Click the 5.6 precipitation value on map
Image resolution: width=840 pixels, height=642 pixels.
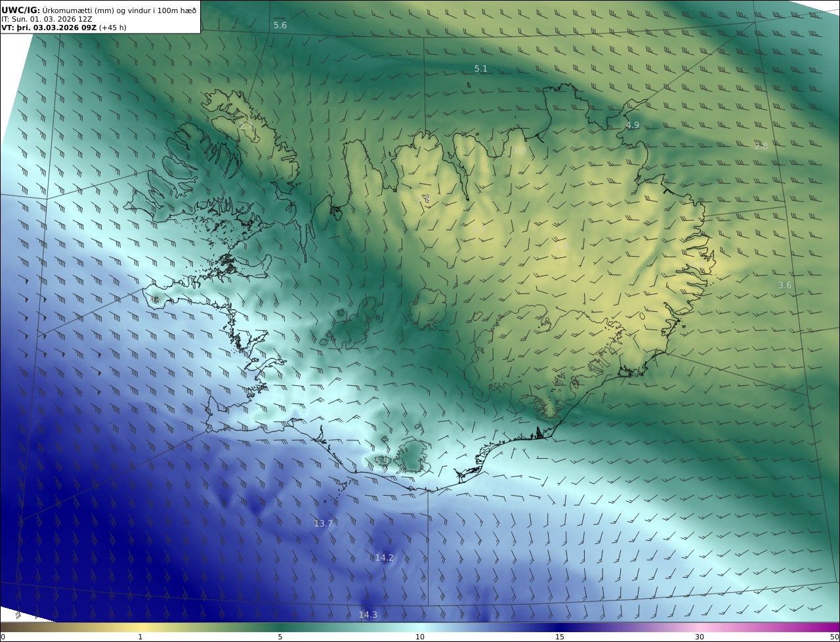coord(280,25)
